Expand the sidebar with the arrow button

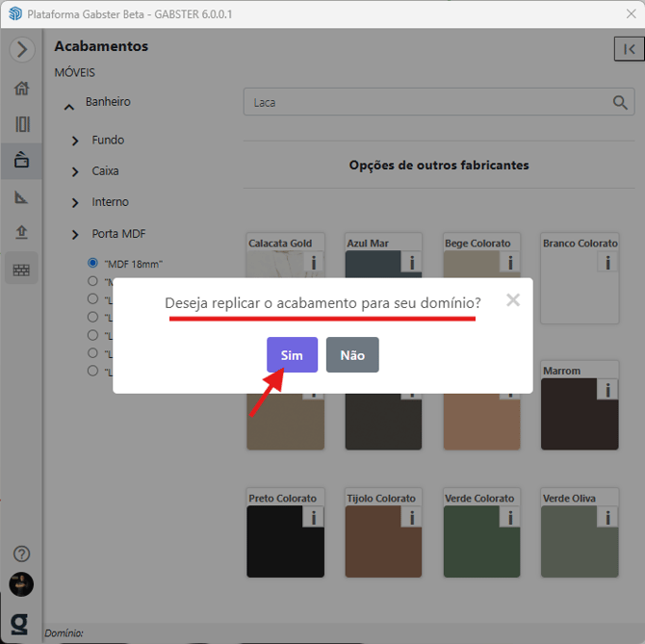21,50
